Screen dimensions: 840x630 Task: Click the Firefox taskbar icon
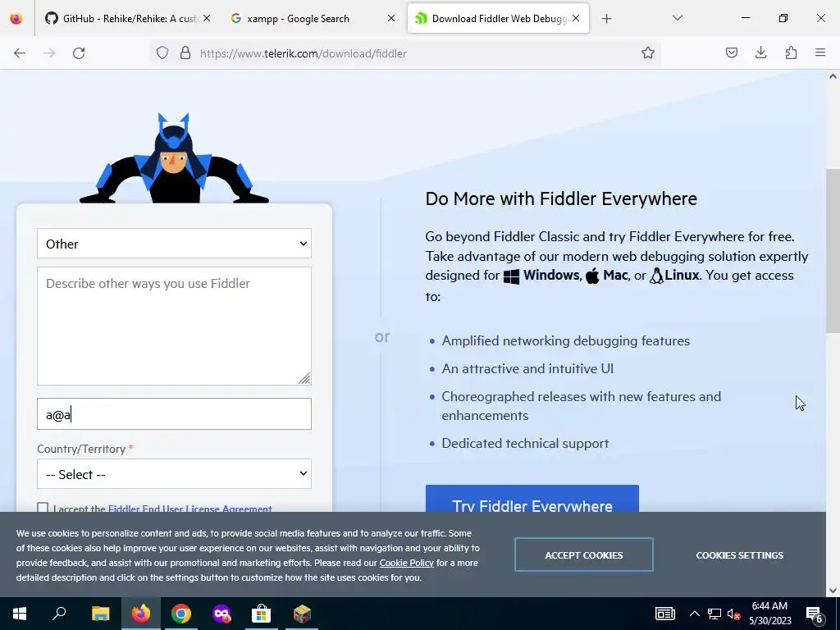(141, 614)
